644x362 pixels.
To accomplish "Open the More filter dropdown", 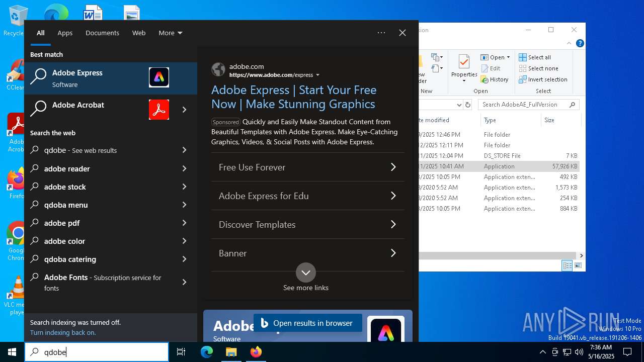I will tap(171, 33).
